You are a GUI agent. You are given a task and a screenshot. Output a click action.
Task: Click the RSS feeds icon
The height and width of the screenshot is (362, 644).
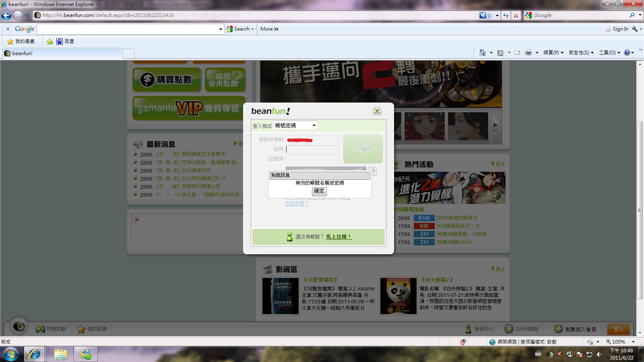pos(500,53)
